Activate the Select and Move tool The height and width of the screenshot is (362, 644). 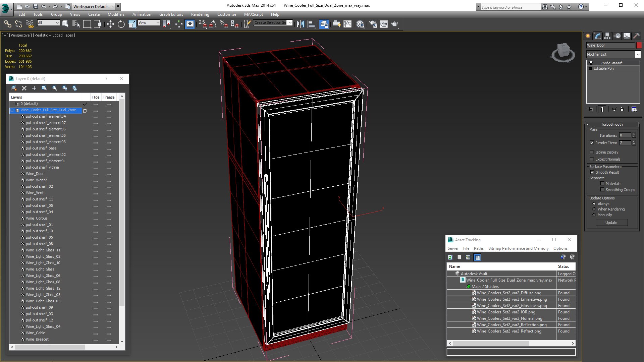[x=110, y=24]
